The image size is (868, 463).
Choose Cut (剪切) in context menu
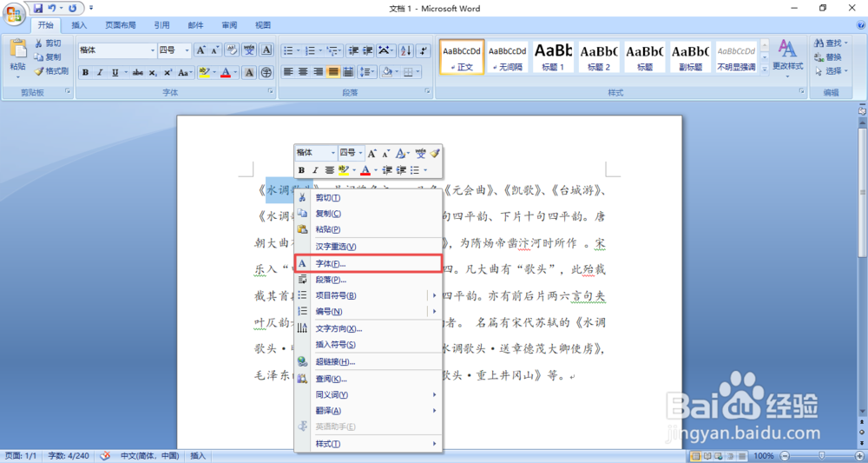[x=368, y=198]
